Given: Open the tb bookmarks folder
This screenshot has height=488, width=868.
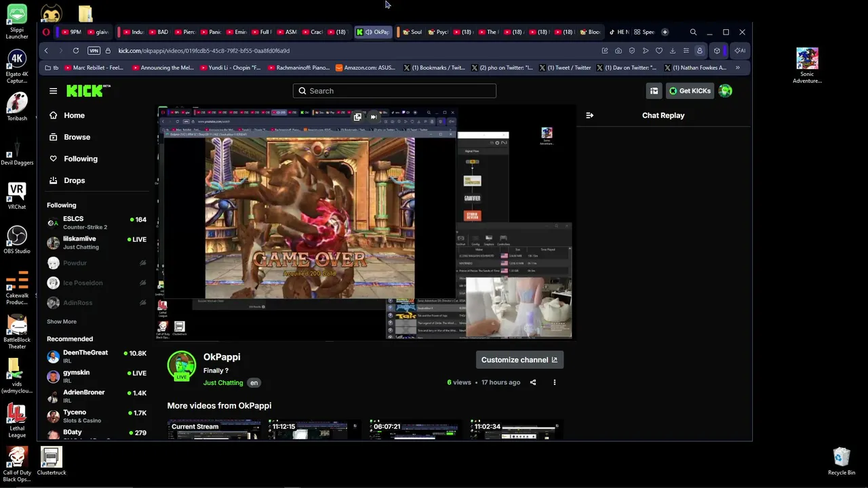Looking at the screenshot, I should coord(52,68).
